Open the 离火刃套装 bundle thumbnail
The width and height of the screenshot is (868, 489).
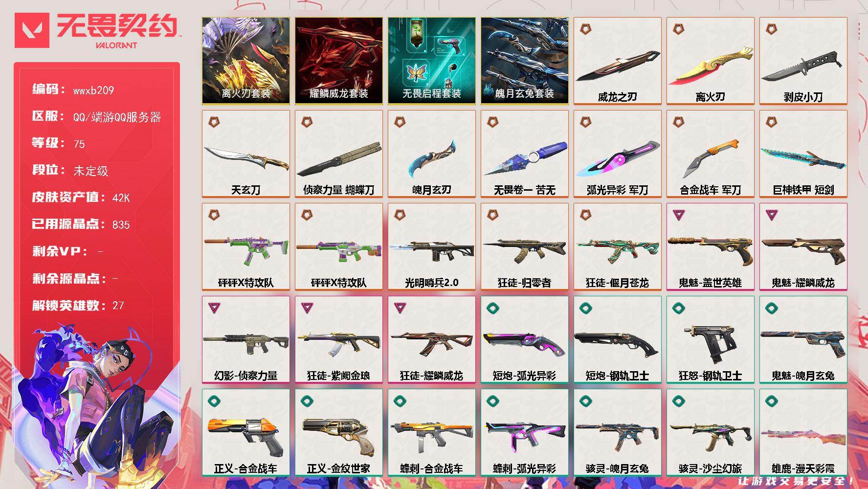click(x=245, y=61)
